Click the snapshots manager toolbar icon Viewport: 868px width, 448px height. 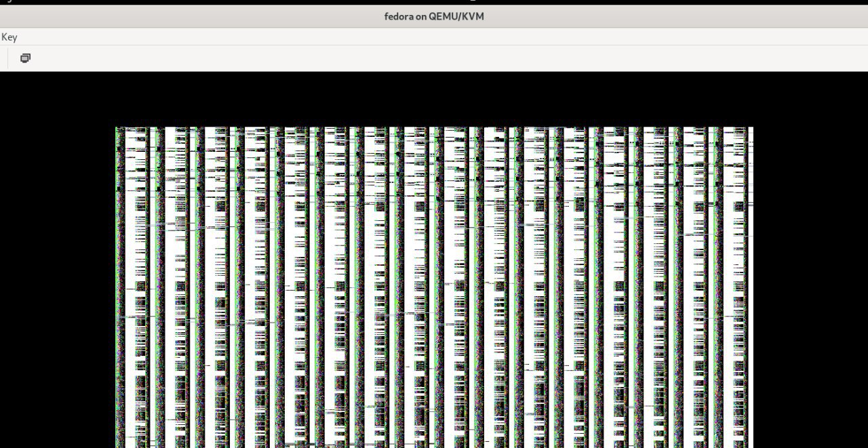tap(25, 58)
